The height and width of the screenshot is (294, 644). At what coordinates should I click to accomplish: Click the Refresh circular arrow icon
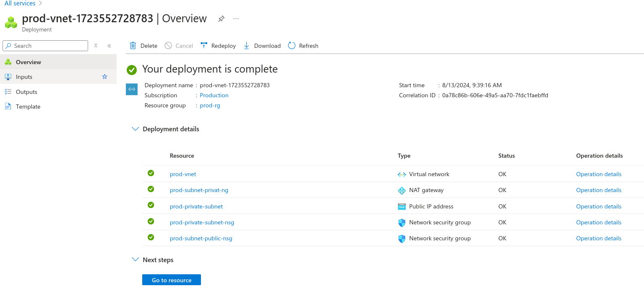pos(292,46)
